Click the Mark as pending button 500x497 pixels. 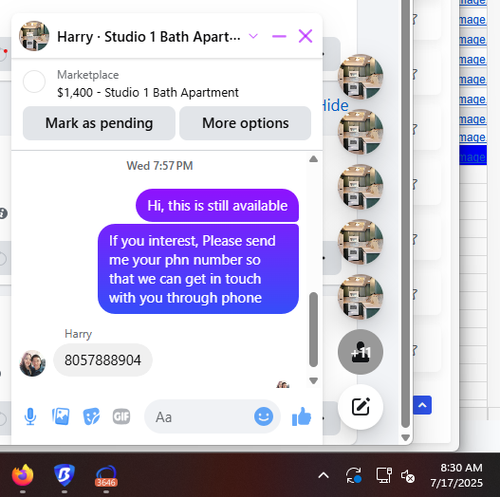click(99, 123)
